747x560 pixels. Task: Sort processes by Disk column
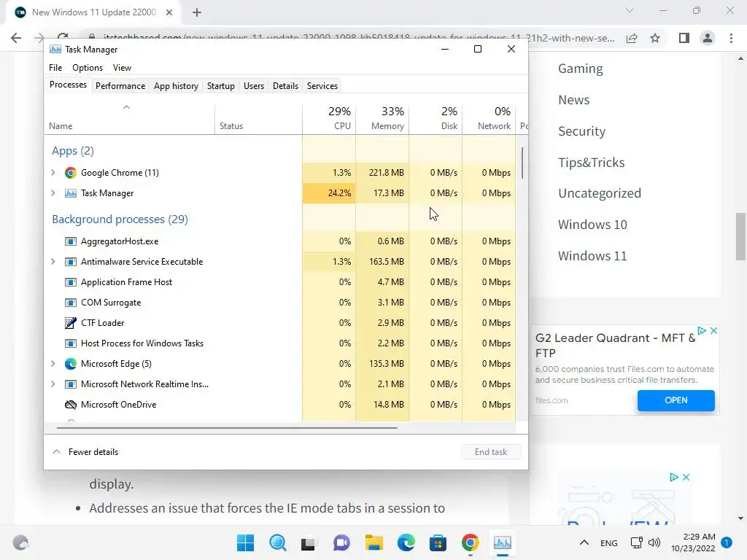(436, 118)
